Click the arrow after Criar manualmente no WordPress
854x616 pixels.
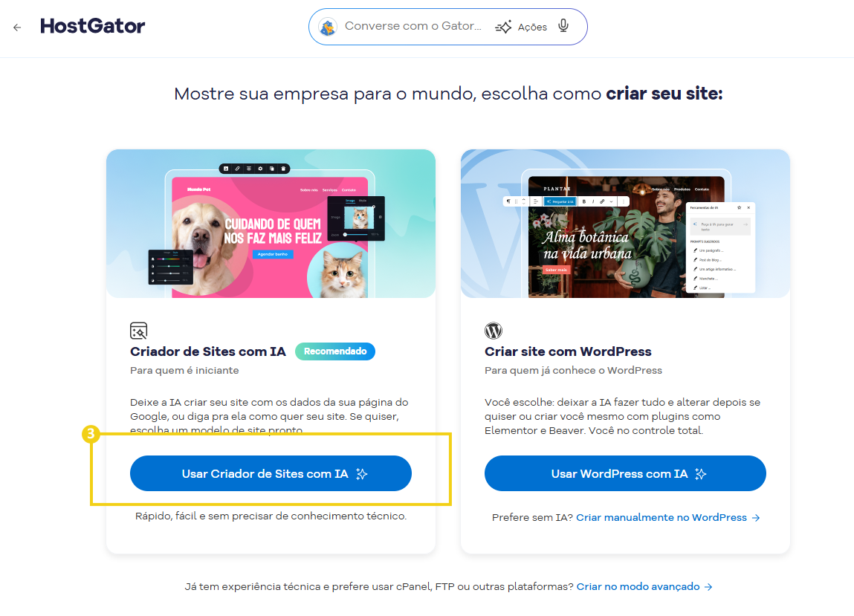click(756, 517)
